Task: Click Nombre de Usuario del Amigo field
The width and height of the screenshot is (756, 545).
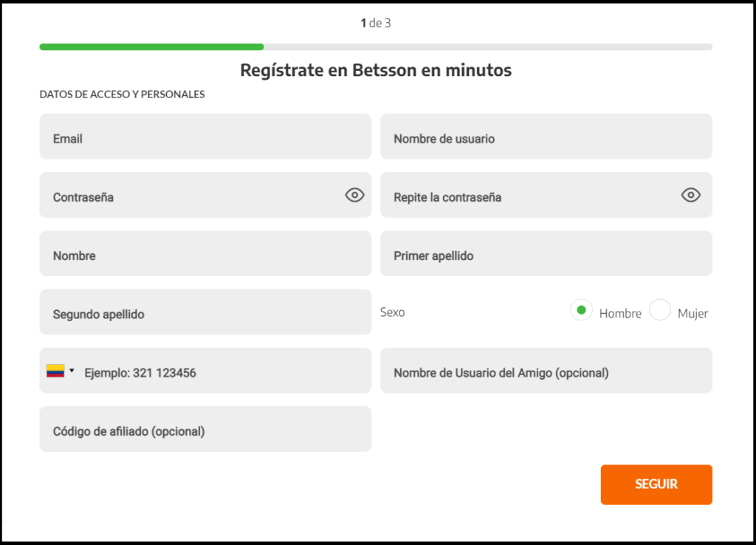Action: (x=546, y=371)
